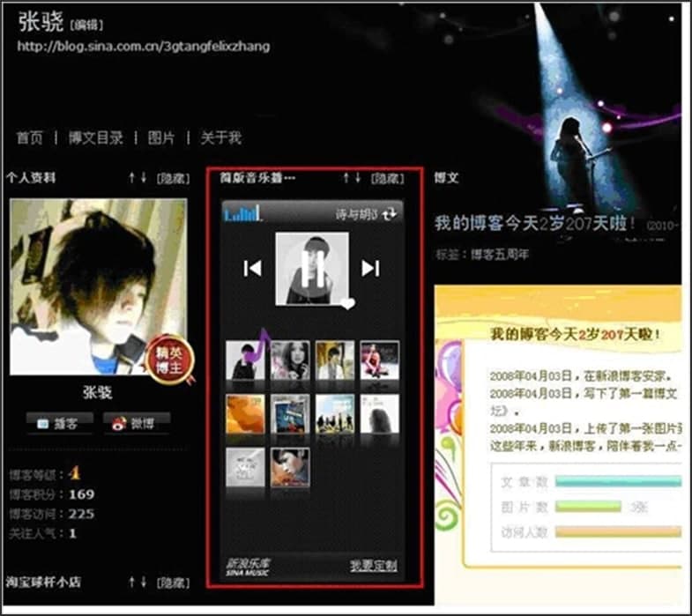Open the 播客 button
The height and width of the screenshot is (616, 692).
pos(60,424)
